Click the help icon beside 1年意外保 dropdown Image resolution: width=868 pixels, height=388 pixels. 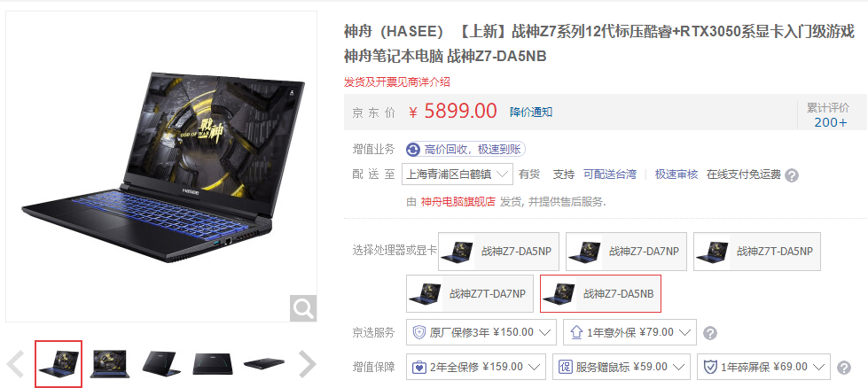pos(710,333)
